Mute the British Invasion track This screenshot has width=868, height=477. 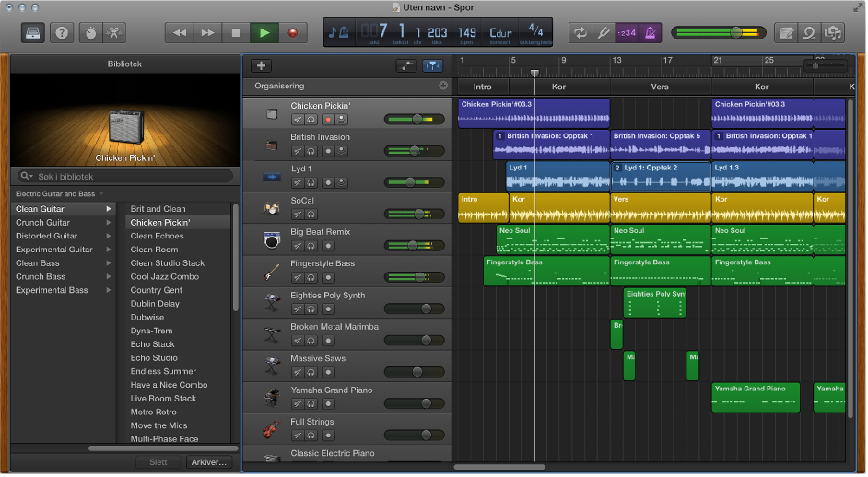pyautogui.click(x=298, y=151)
